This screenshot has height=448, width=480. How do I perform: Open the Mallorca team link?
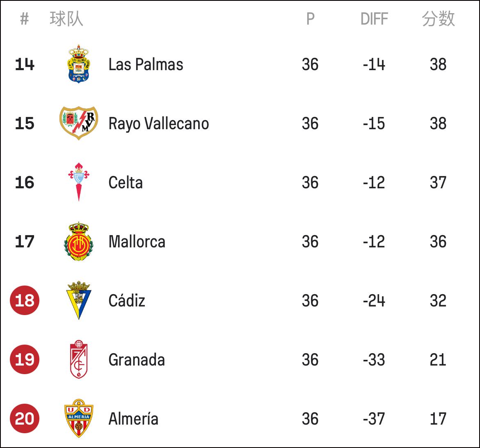click(x=137, y=242)
